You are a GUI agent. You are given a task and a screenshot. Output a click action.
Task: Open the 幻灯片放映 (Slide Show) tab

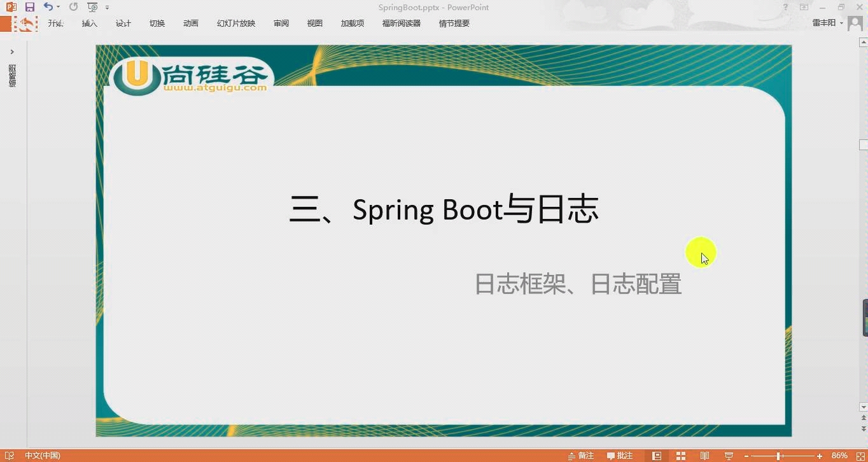(x=236, y=24)
